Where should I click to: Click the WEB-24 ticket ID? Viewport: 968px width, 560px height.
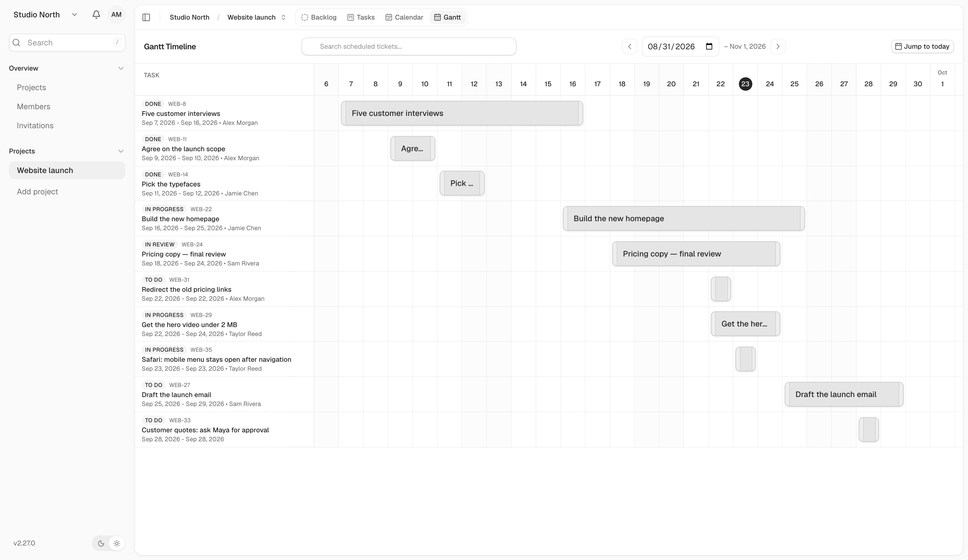(x=192, y=245)
